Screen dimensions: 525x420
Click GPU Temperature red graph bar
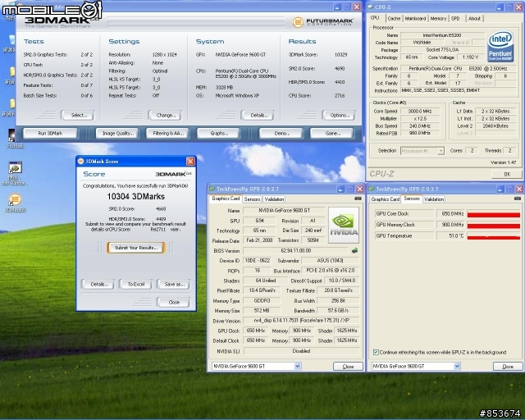pos(494,237)
